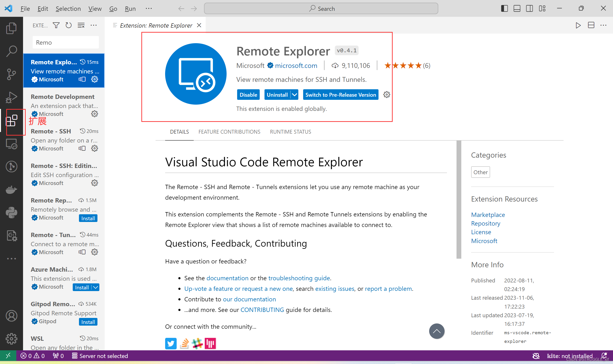Expand the Uninstall dropdown arrow
Viewport: 613px width, 364px height.
coord(294,95)
